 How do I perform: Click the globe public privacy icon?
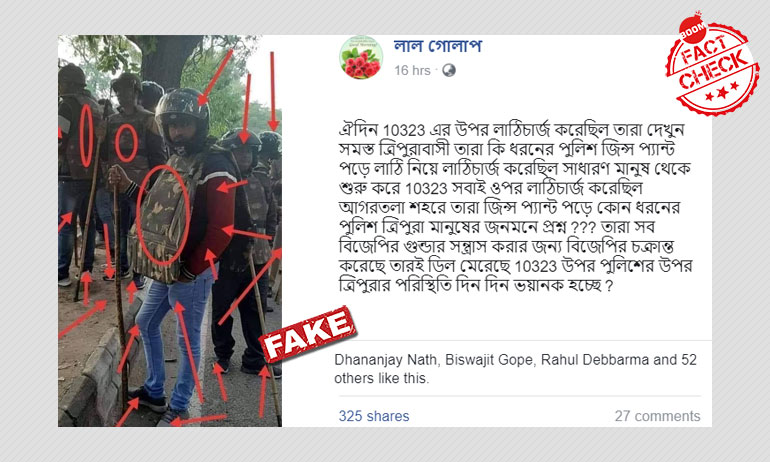pos(449,71)
